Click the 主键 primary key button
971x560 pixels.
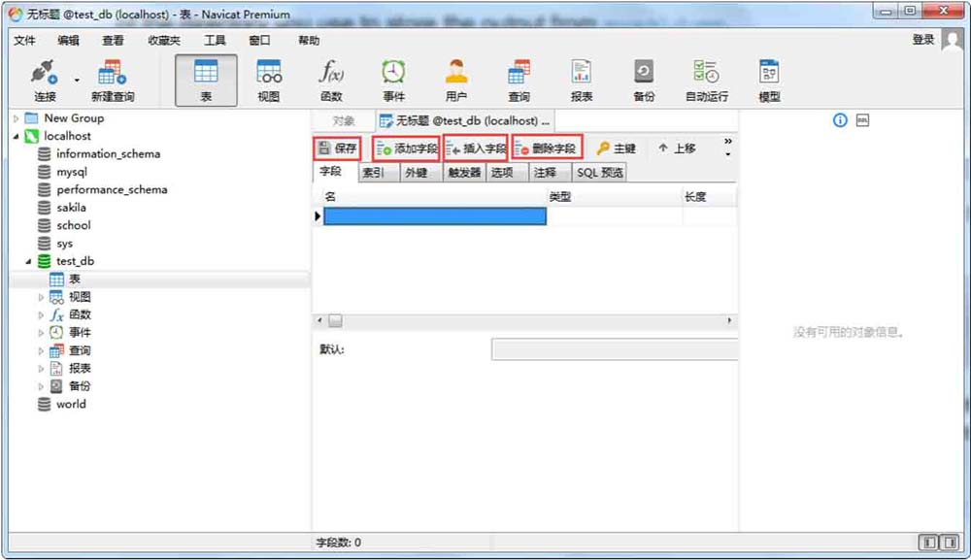point(617,148)
